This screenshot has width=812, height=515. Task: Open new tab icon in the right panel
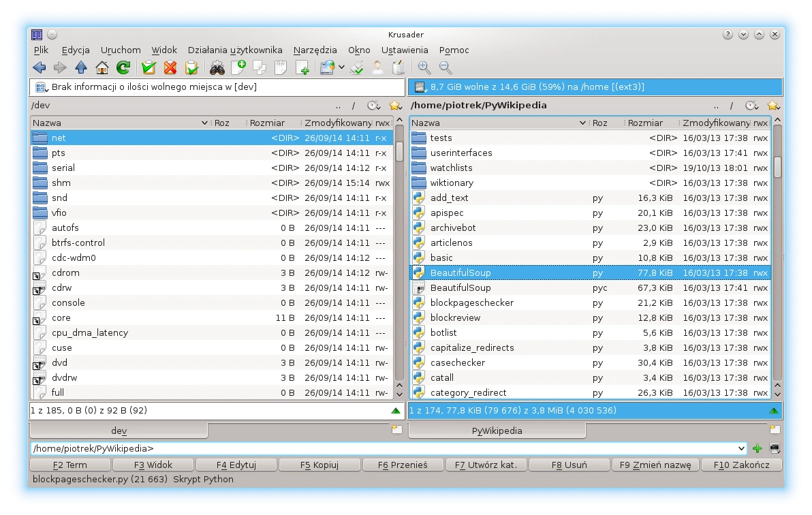pyautogui.click(x=775, y=430)
